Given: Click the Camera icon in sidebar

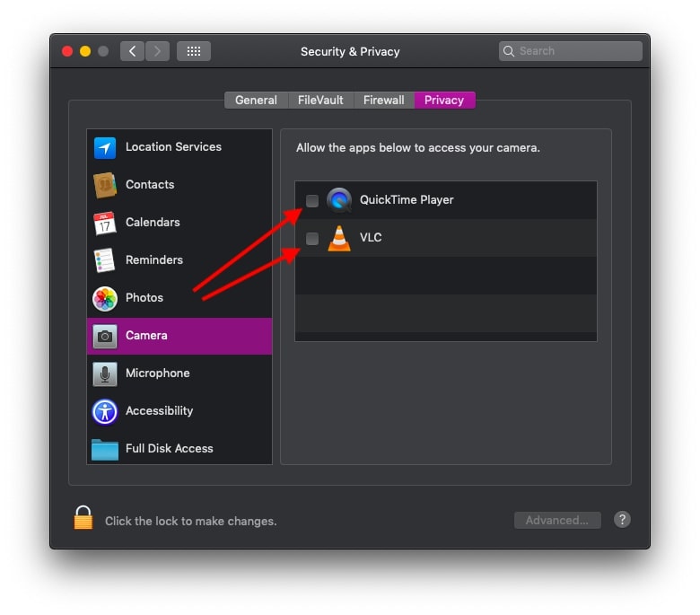Looking at the screenshot, I should point(105,336).
